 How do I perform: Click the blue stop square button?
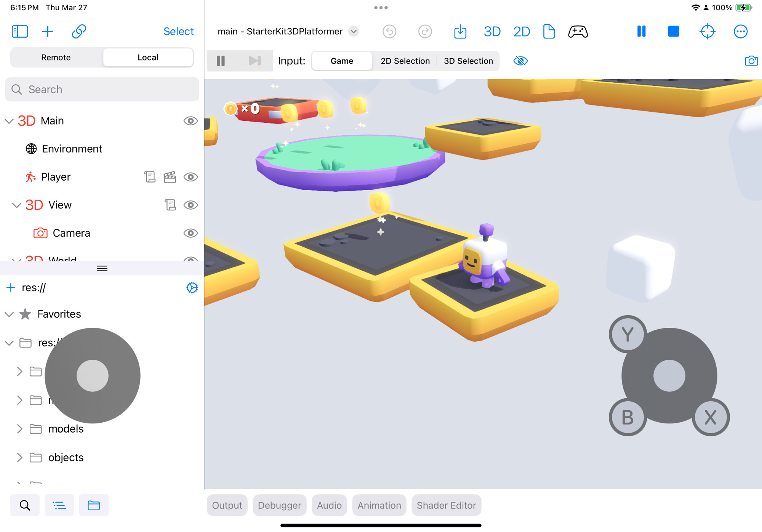click(673, 31)
